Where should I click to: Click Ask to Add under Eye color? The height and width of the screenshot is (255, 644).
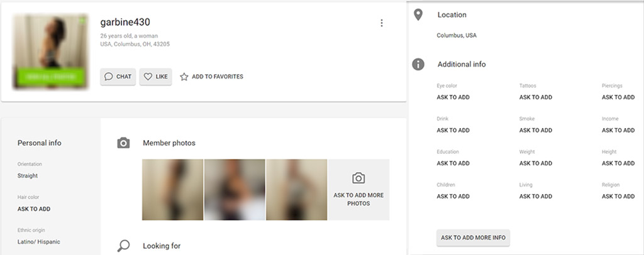[x=453, y=97]
